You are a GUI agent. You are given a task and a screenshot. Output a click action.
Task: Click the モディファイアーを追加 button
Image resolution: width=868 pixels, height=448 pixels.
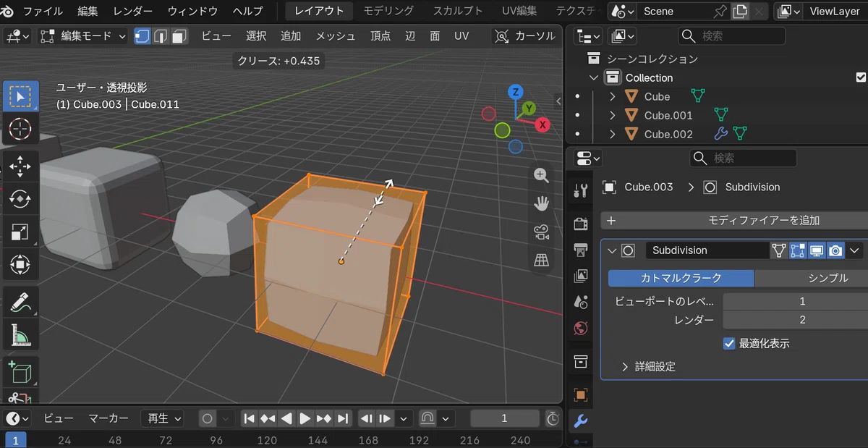(x=734, y=221)
